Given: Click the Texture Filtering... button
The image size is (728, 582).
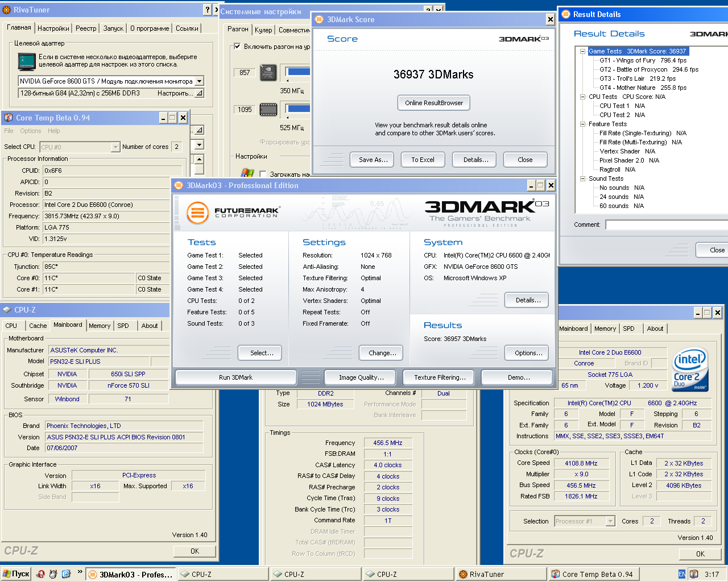Looking at the screenshot, I should click(440, 377).
